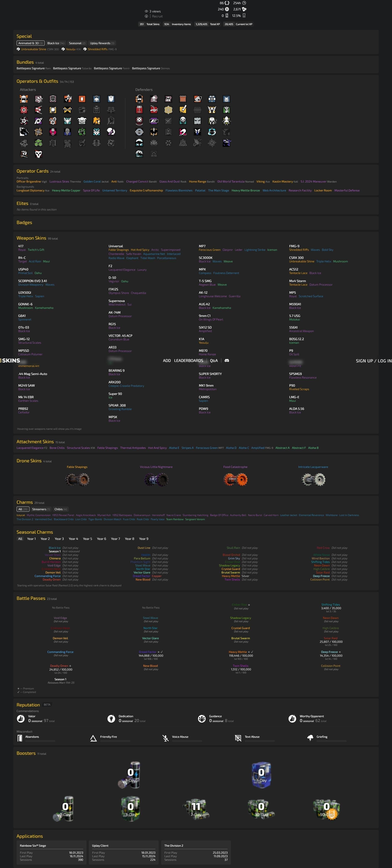The height and width of the screenshot is (868, 392).
Task: Open the Tubarão wave defender icon
Action: [x=139, y=154]
